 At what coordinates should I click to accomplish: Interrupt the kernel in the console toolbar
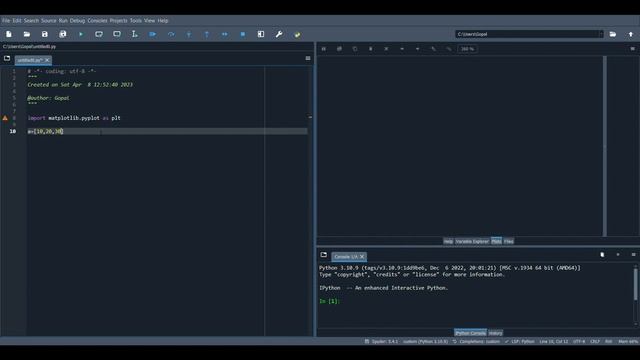click(618, 255)
